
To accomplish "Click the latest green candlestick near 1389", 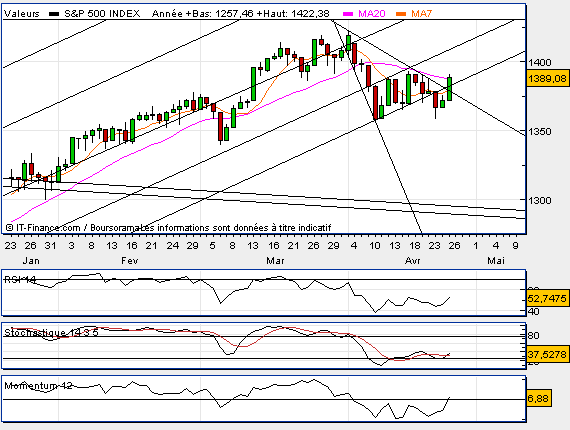I will point(450,88).
